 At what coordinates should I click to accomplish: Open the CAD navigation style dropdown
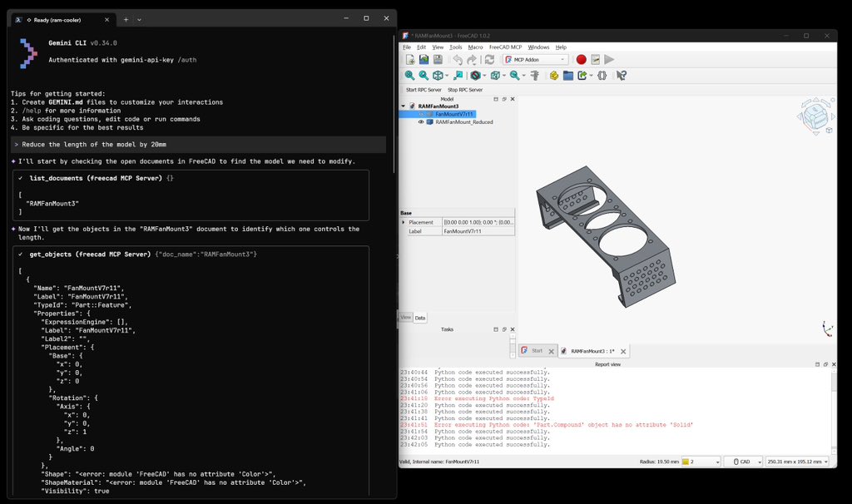tap(743, 462)
